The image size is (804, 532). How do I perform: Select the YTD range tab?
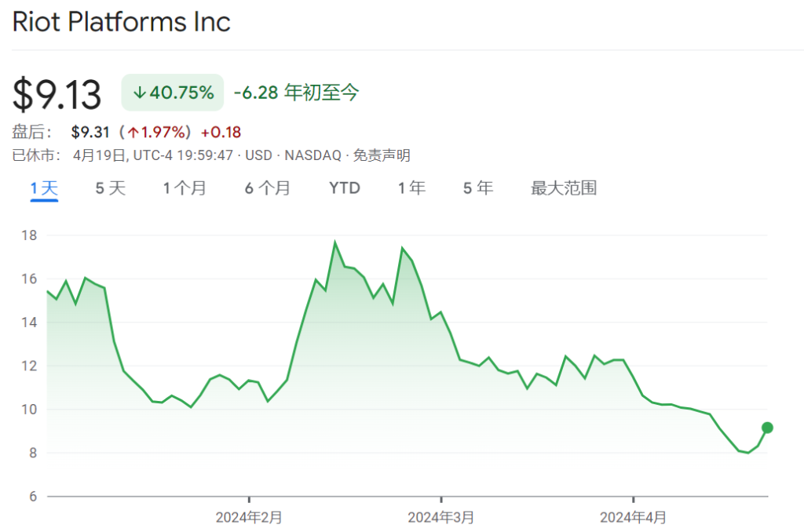tap(344, 188)
